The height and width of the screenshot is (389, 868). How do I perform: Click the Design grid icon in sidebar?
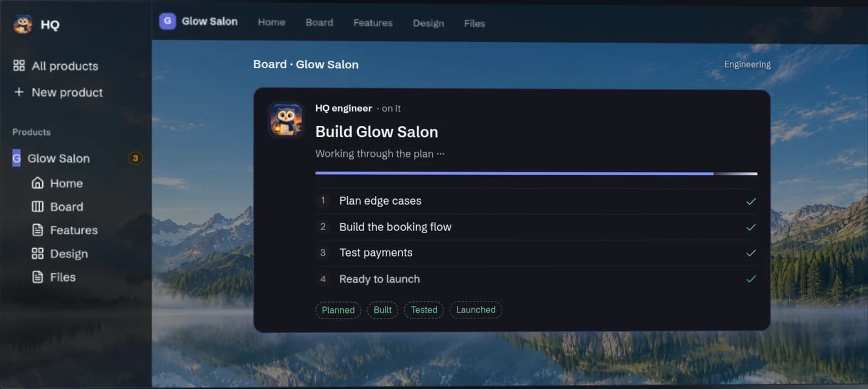coord(37,253)
